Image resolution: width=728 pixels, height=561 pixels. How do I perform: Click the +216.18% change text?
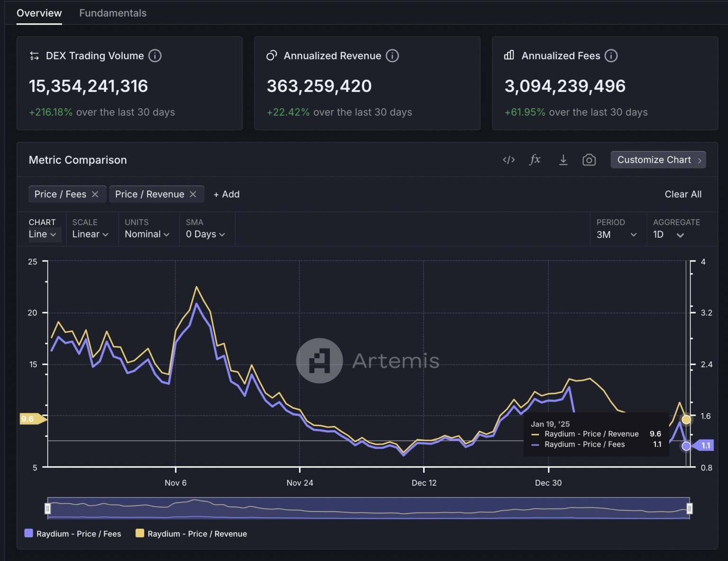point(51,112)
